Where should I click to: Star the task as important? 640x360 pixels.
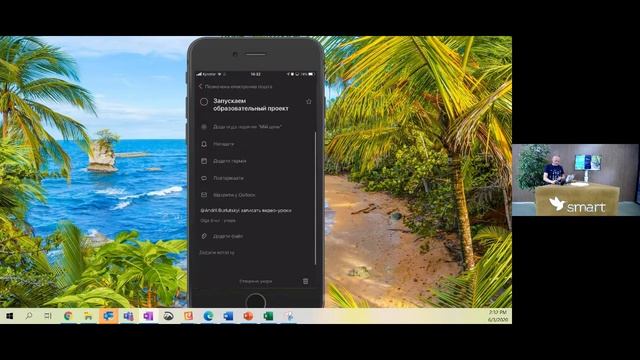tap(309, 101)
